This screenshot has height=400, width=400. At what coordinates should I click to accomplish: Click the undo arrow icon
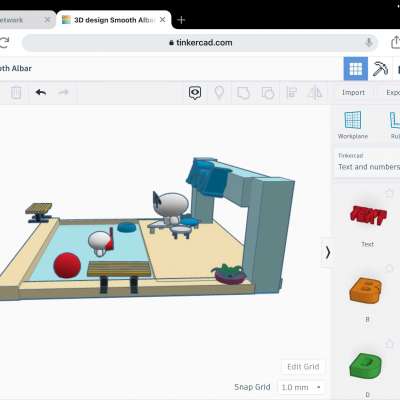pos(41,92)
